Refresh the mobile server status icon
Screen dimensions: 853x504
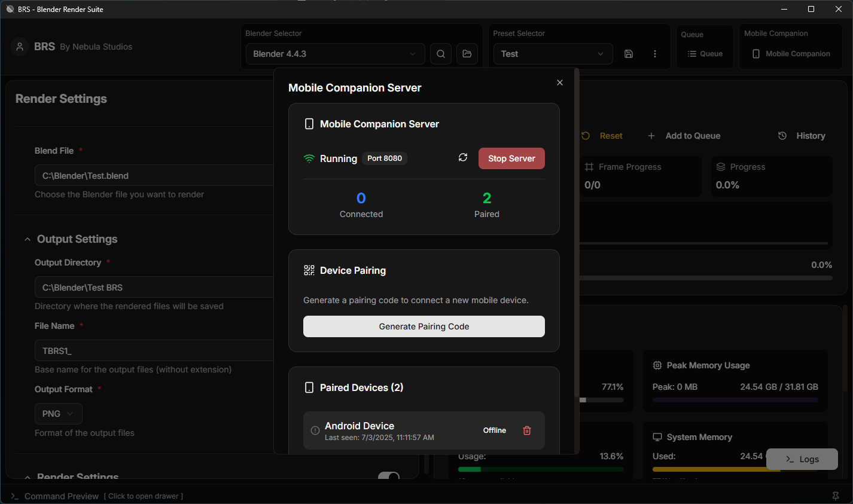(x=463, y=158)
